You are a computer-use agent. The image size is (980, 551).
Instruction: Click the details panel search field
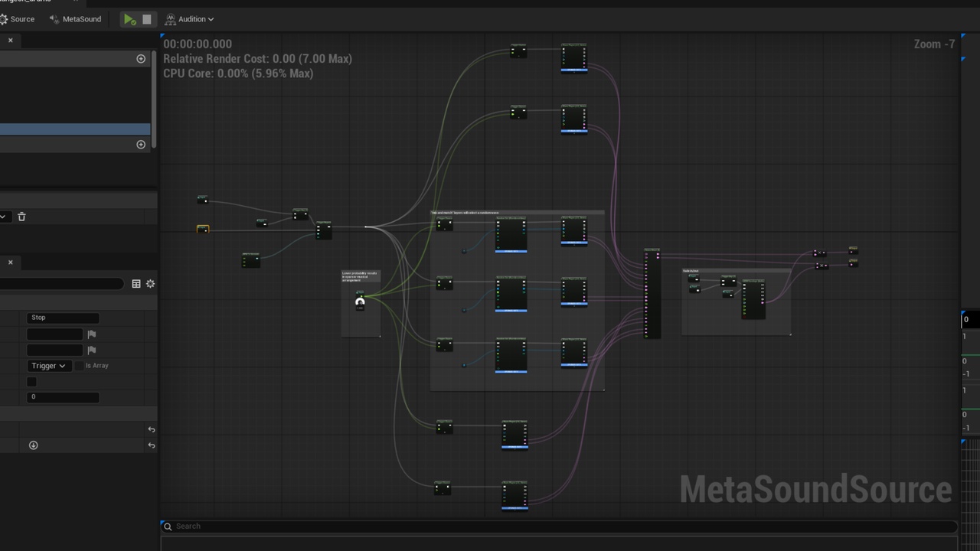pos(61,284)
